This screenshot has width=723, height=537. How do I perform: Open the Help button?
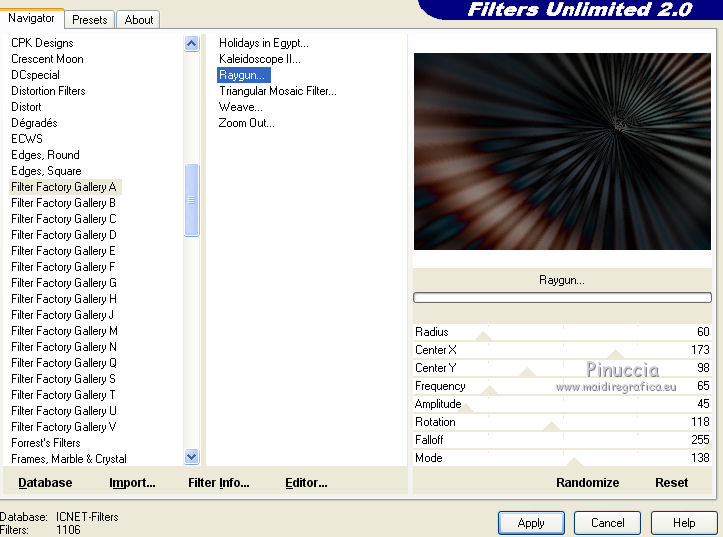(684, 523)
